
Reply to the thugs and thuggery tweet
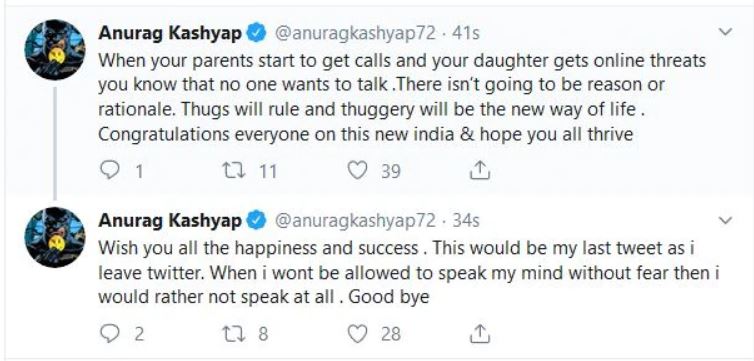coord(109,171)
